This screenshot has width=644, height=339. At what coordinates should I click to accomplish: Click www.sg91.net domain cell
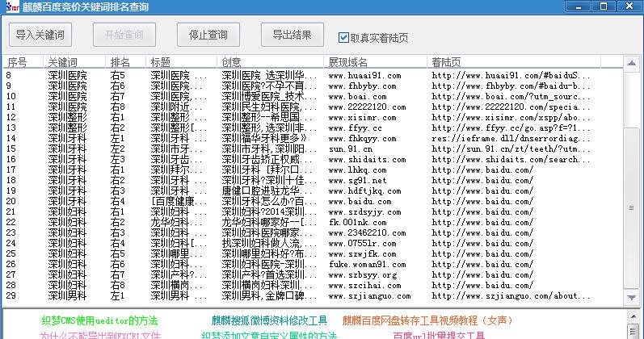pos(357,181)
